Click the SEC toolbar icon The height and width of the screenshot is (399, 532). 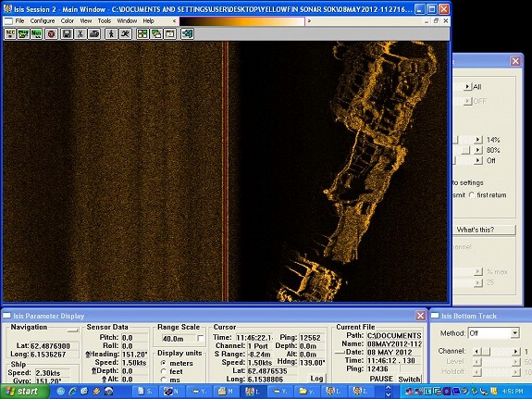pos(10,34)
